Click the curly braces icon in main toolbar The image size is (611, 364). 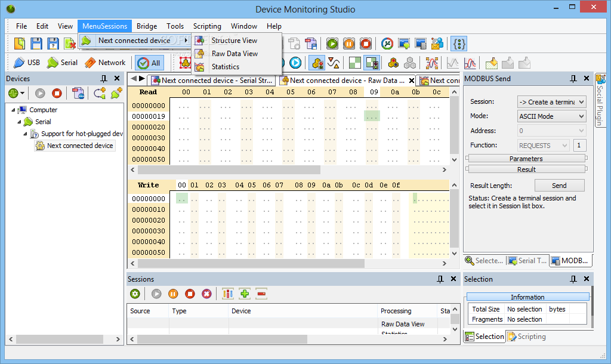[459, 44]
